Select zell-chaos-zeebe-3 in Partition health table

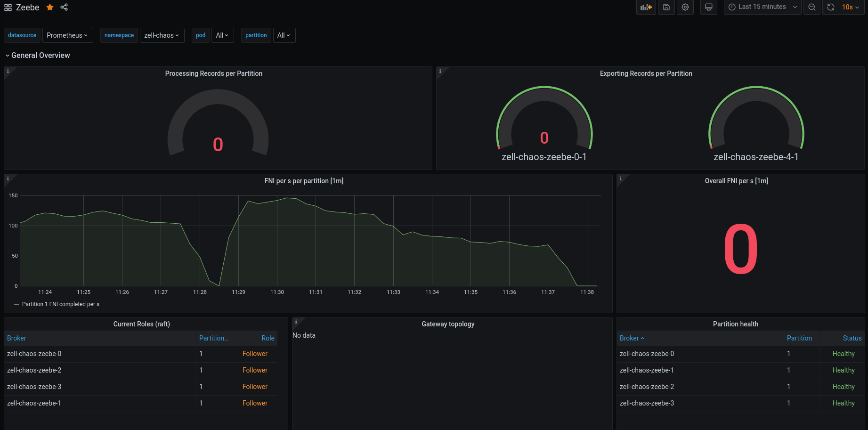647,403
